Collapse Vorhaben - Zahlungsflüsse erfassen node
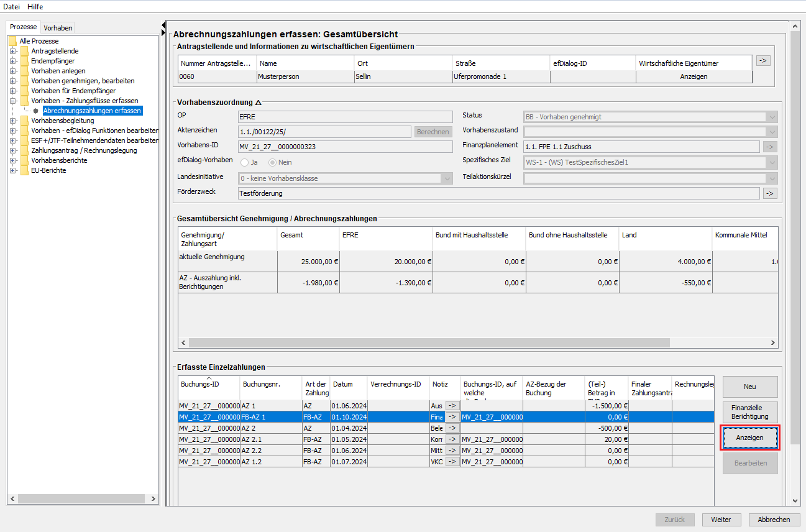806x532 pixels. pos(12,101)
